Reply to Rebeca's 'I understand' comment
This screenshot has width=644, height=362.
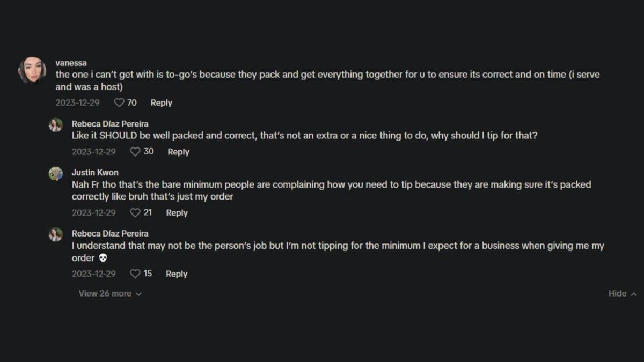pos(177,274)
